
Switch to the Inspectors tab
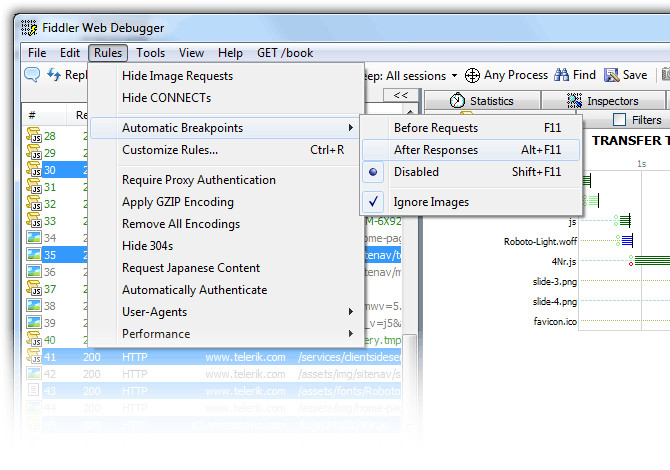(603, 101)
